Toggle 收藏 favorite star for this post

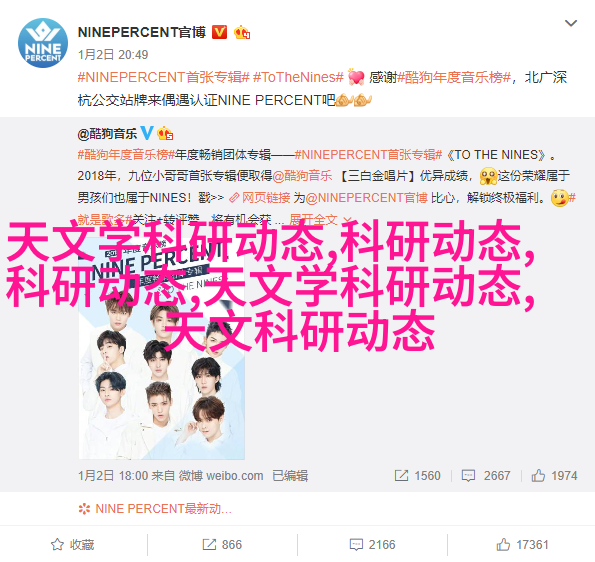coord(72,545)
